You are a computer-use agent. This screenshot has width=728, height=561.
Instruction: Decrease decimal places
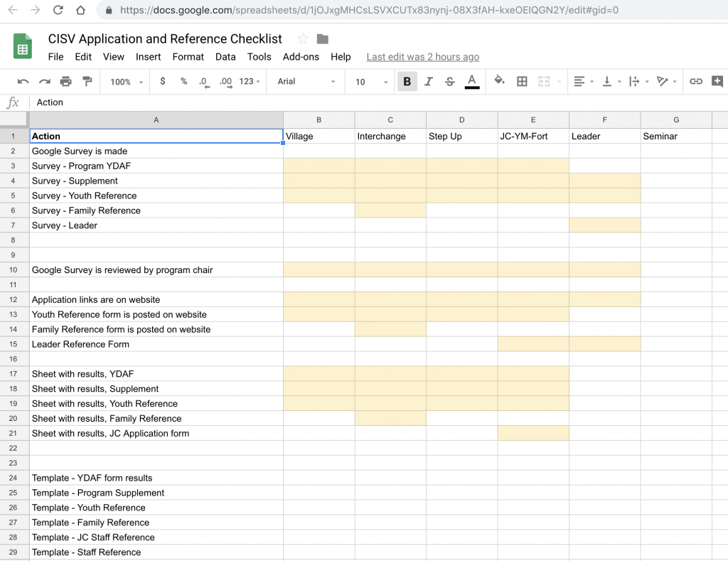[204, 81]
